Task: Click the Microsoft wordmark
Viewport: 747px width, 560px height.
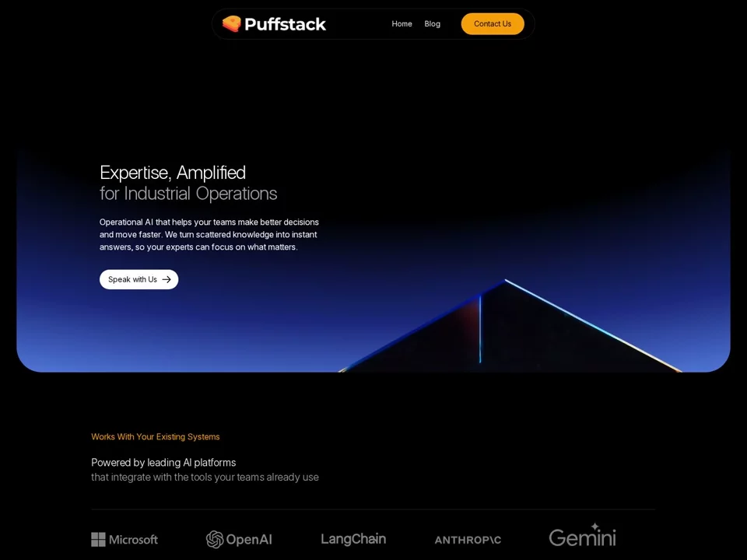Action: click(x=133, y=540)
